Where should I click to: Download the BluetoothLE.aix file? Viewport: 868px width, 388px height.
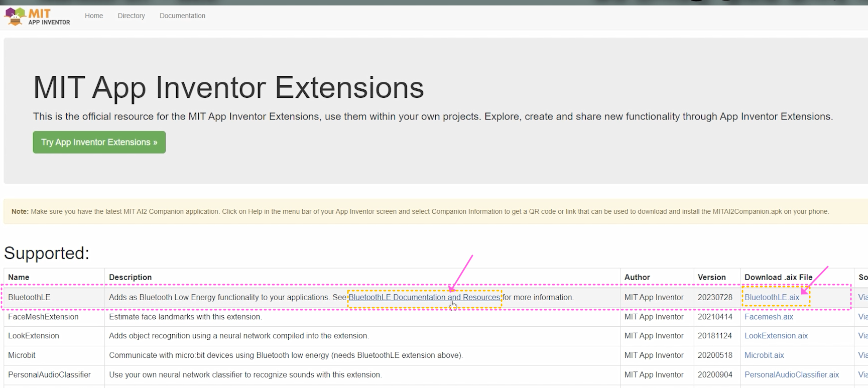click(772, 297)
